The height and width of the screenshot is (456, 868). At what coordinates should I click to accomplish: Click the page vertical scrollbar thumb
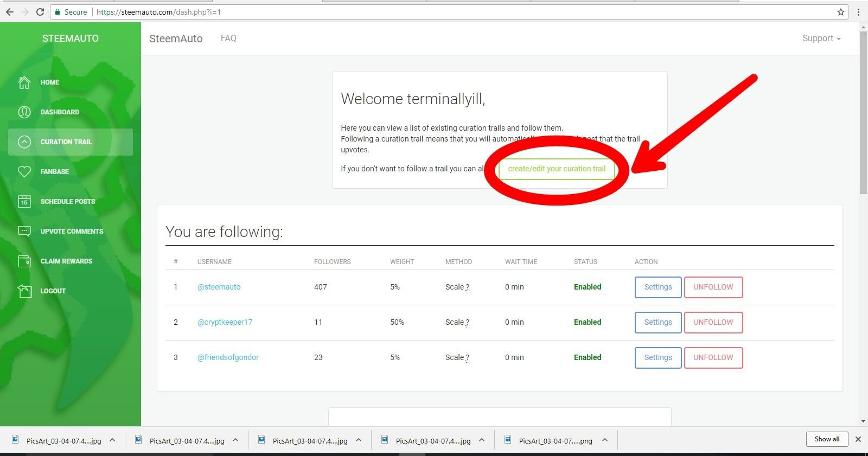(x=863, y=113)
